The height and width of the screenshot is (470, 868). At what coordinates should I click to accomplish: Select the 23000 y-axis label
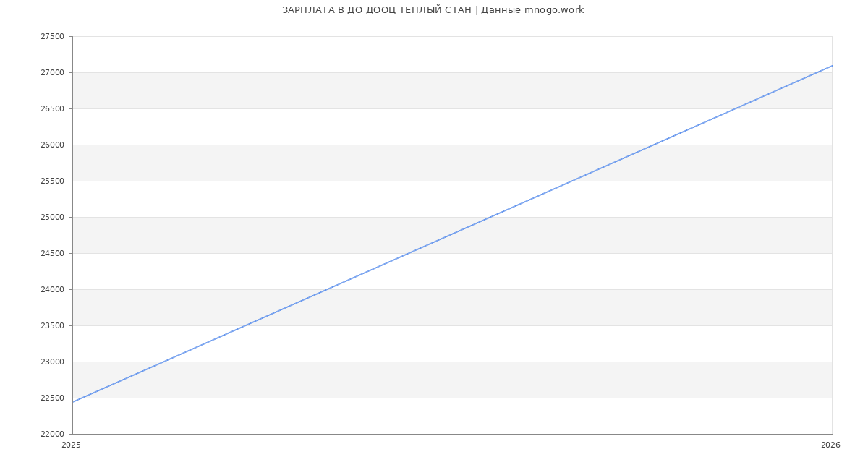tap(52, 362)
